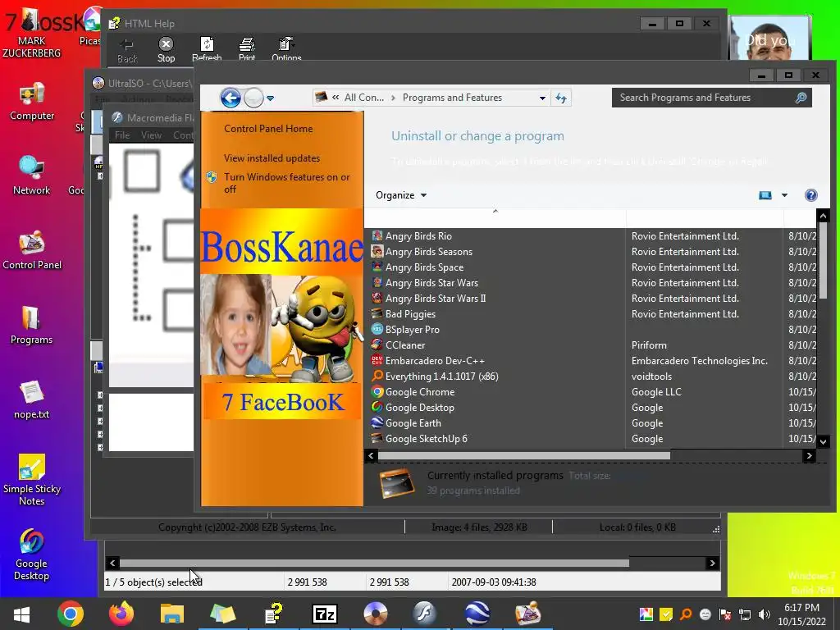Go back in Programs and Features
The width and height of the screenshot is (840, 630).
coord(231,98)
